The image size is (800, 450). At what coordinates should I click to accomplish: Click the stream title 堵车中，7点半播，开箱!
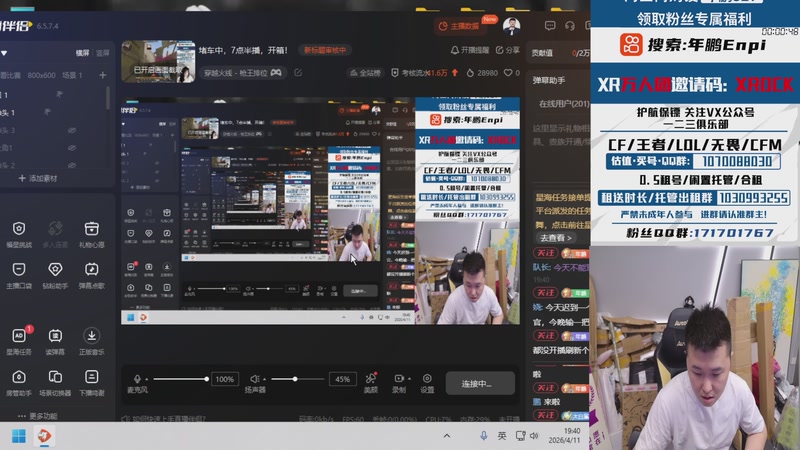(243, 50)
